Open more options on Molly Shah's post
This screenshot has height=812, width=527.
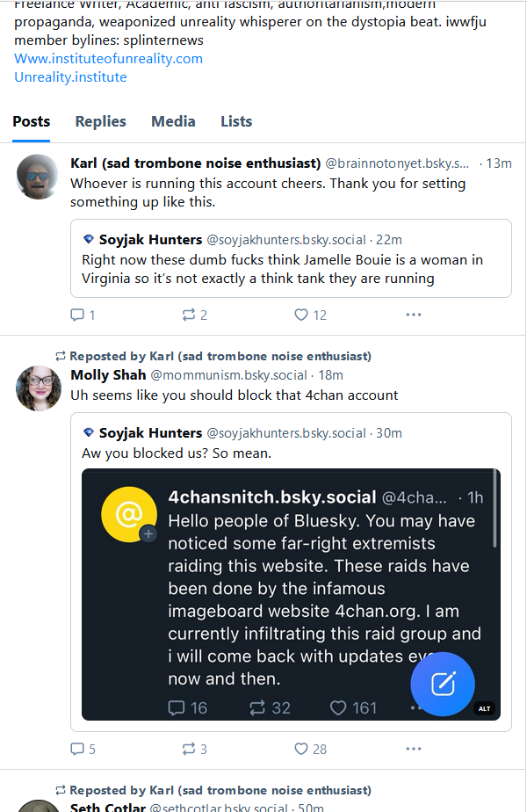414,749
